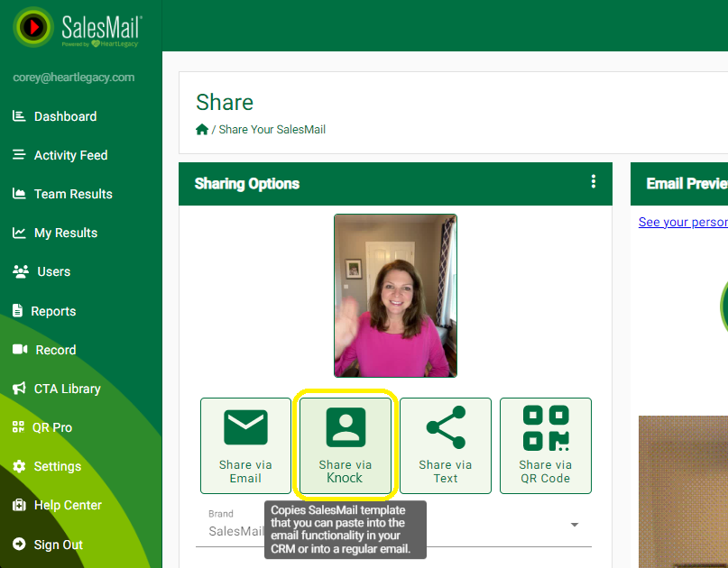The height and width of the screenshot is (568, 728).
Task: Open My Results in sidebar
Action: pyautogui.click(x=65, y=233)
